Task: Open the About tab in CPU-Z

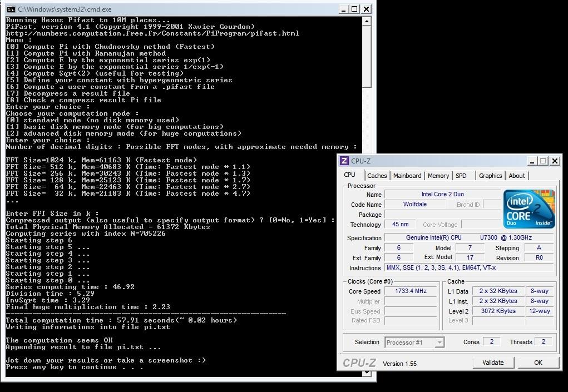Action: coord(517,176)
